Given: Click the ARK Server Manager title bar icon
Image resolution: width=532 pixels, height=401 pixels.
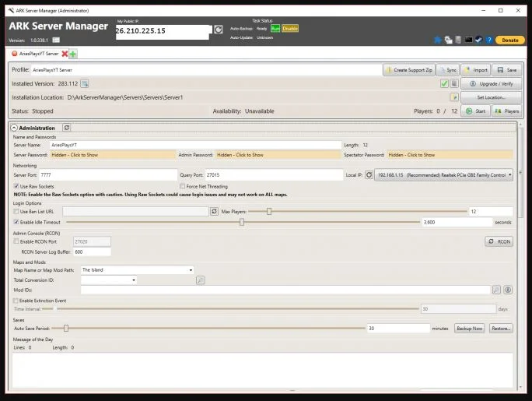Looking at the screenshot, I should click(x=11, y=11).
